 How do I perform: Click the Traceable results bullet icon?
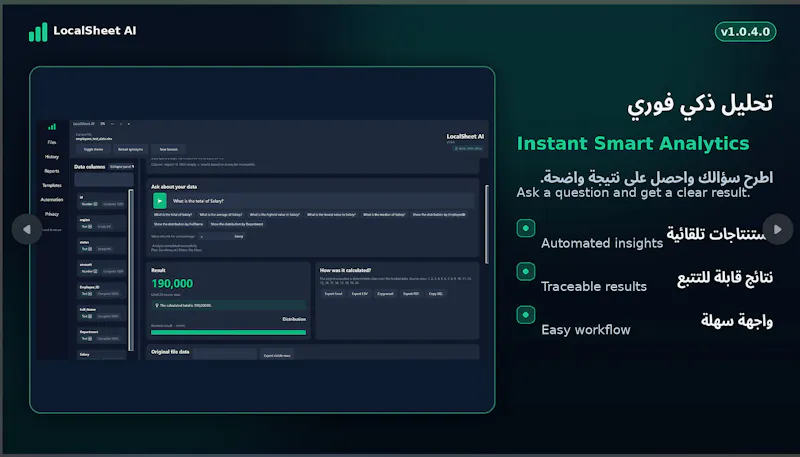coord(526,271)
